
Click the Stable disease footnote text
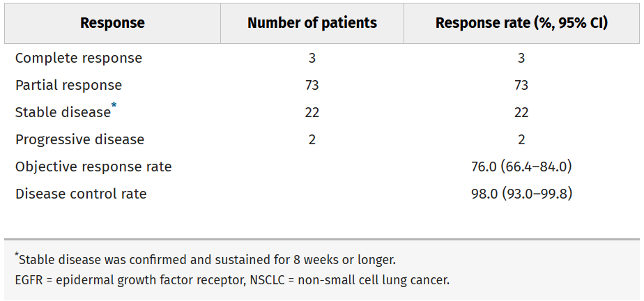coord(206,261)
